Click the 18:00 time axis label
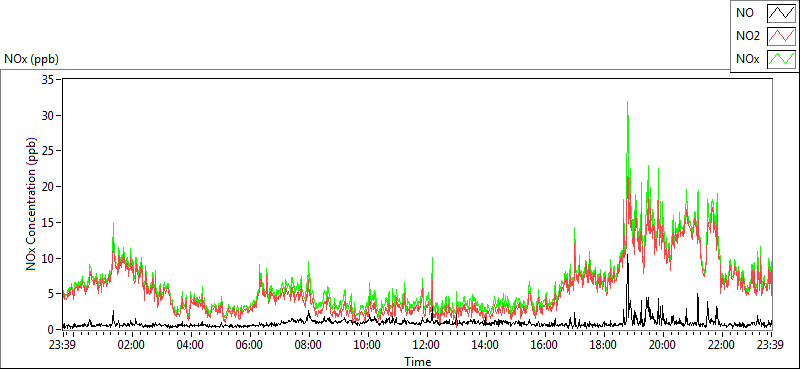Screen dimensions: 800x369 [604, 344]
